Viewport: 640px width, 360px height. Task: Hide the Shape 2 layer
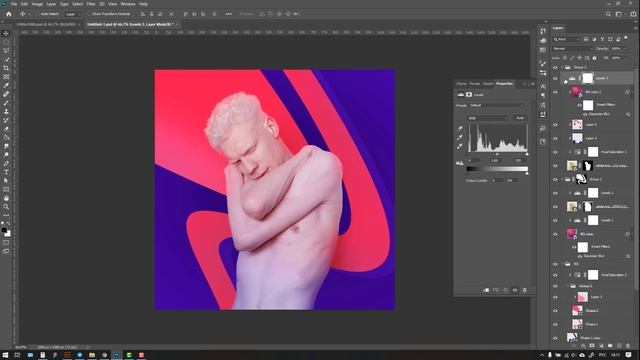555,311
